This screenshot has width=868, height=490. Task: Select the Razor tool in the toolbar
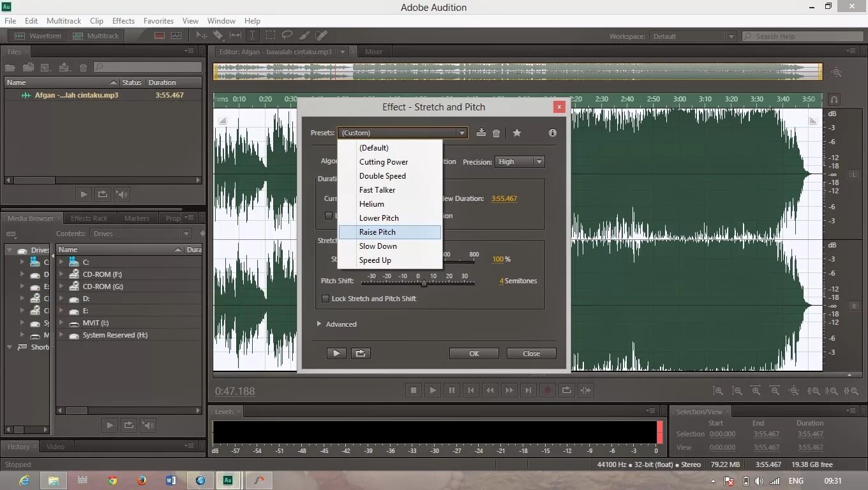point(218,36)
